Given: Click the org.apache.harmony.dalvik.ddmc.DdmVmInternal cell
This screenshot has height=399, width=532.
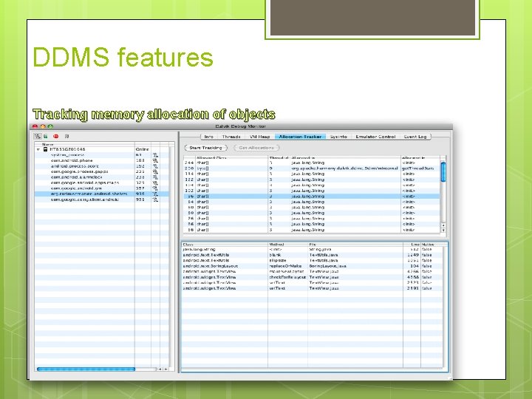Looking at the screenshot, I should coord(345,168).
